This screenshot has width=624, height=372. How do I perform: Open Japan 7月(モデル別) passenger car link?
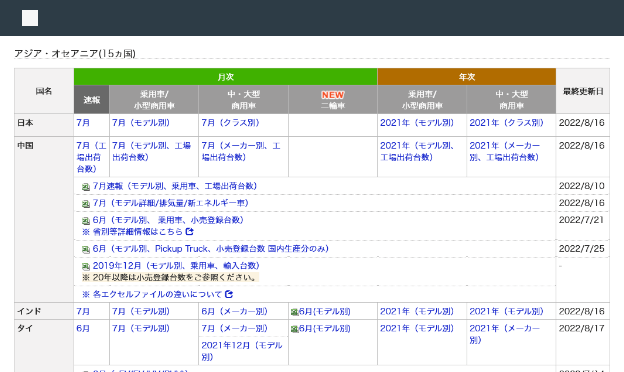pyautogui.click(x=141, y=123)
